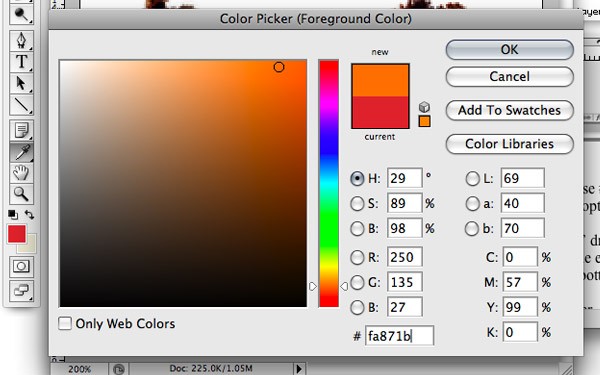Click the new orange color preview
The height and width of the screenshot is (375, 600).
point(380,80)
